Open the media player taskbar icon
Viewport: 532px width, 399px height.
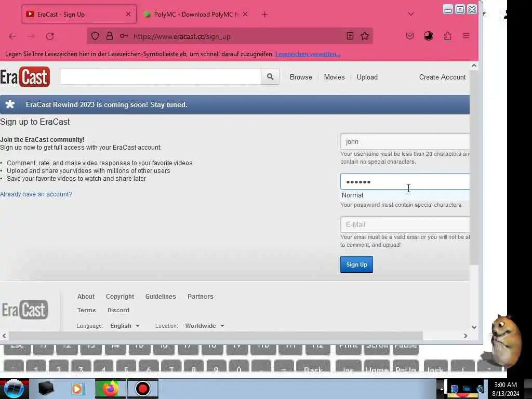77,389
